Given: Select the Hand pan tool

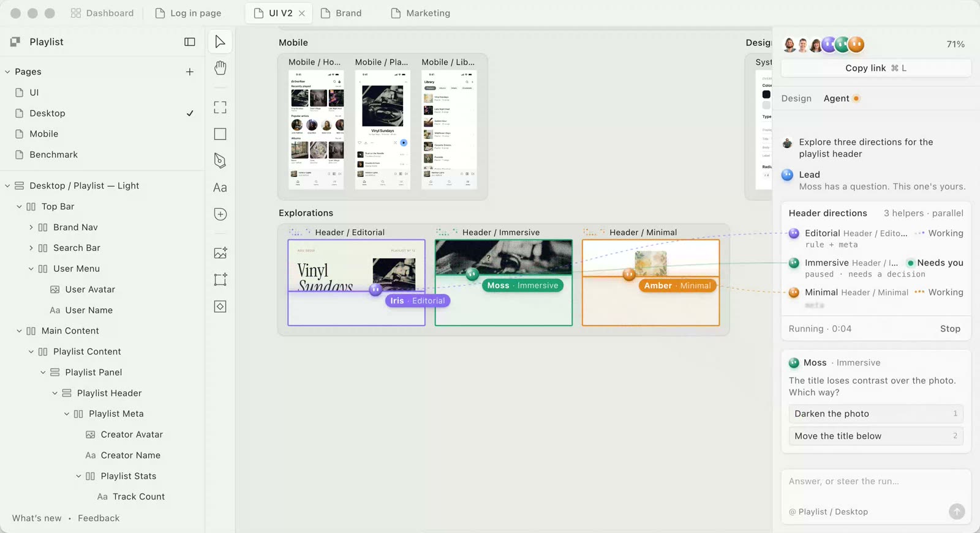Looking at the screenshot, I should 220,68.
